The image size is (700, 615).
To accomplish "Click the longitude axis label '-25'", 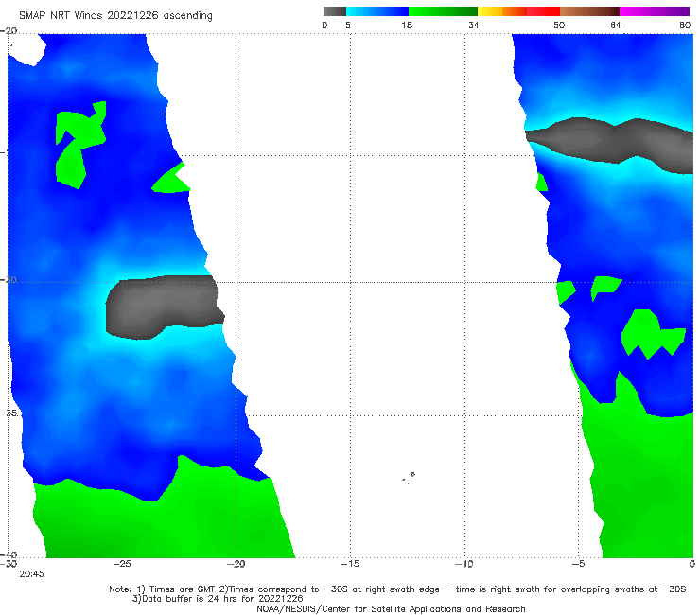I will click(x=122, y=564).
